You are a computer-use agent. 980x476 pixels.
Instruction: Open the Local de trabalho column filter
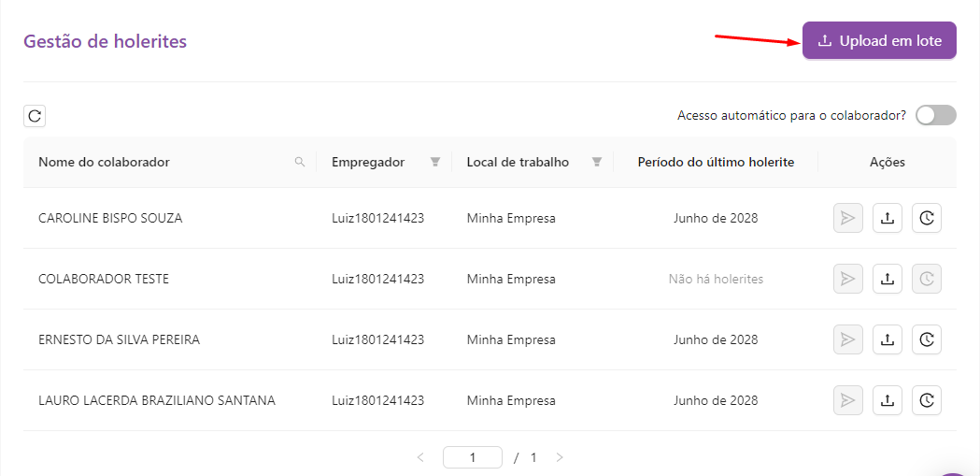point(597,162)
